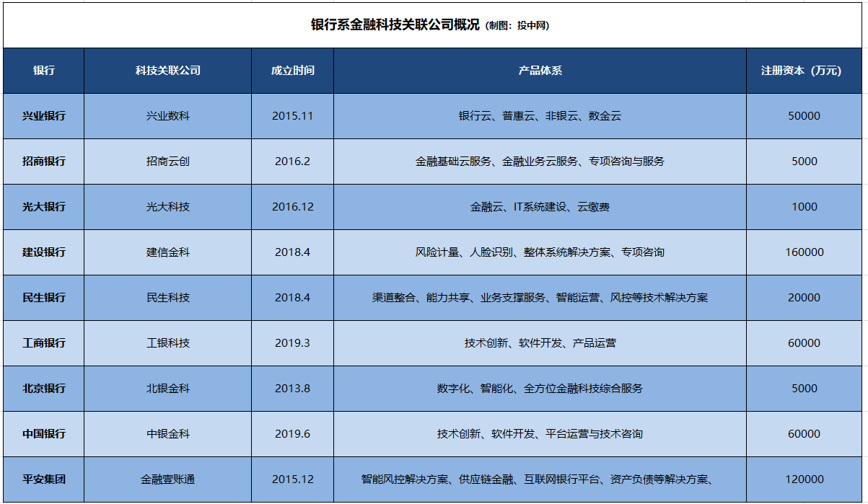
Task: Click the 渠道整合、能力共享 product cell
Action: [x=540, y=298]
